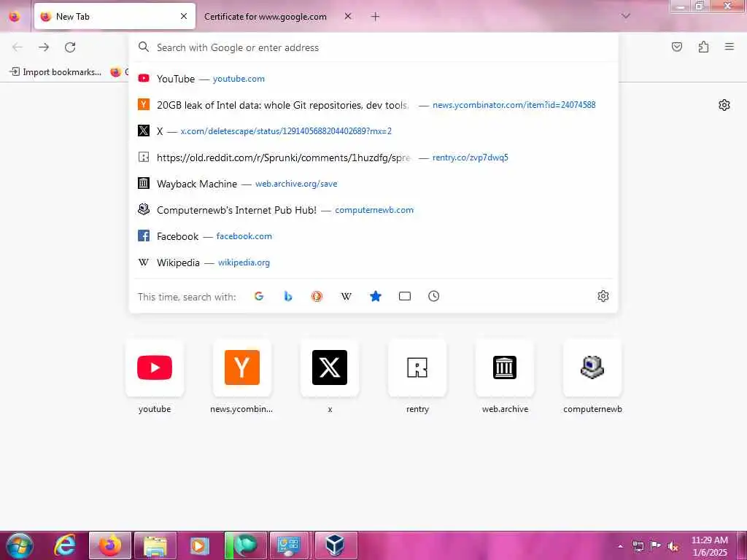This screenshot has width=747, height=560.
Task: Reload the current page
Action: [70, 47]
